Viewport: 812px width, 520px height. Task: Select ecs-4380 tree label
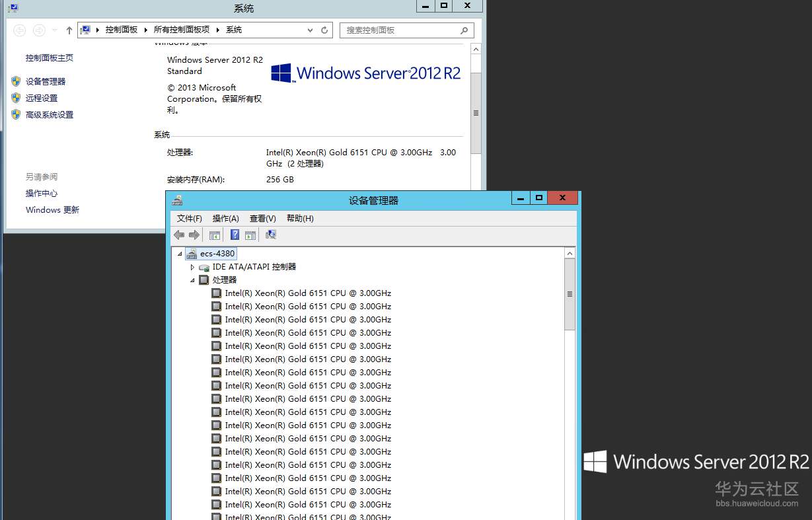(217, 253)
